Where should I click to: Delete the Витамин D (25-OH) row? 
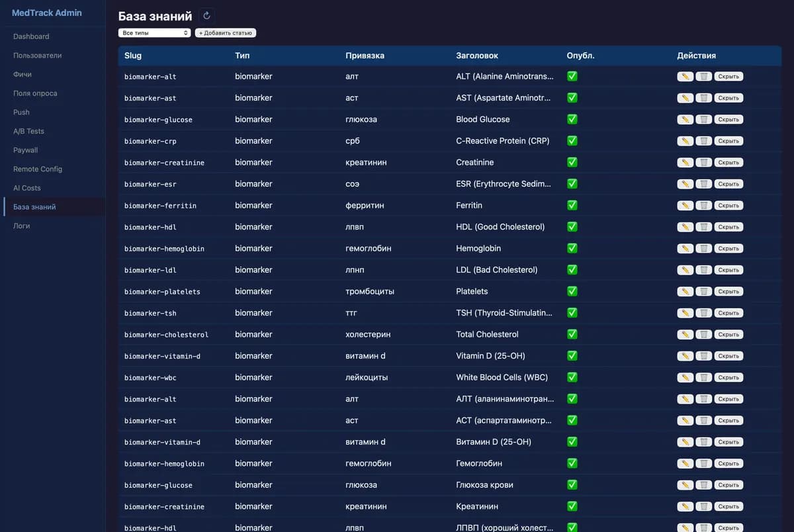704,442
